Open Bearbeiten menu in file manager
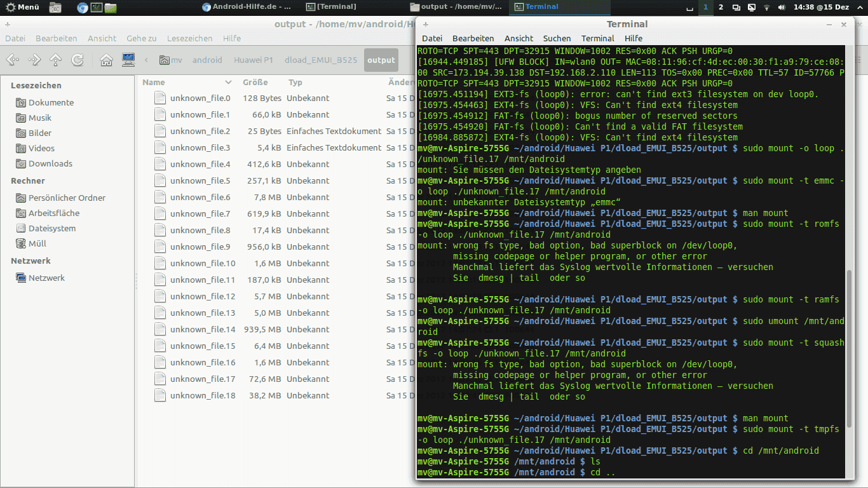The width and height of the screenshot is (868, 488). click(x=56, y=38)
